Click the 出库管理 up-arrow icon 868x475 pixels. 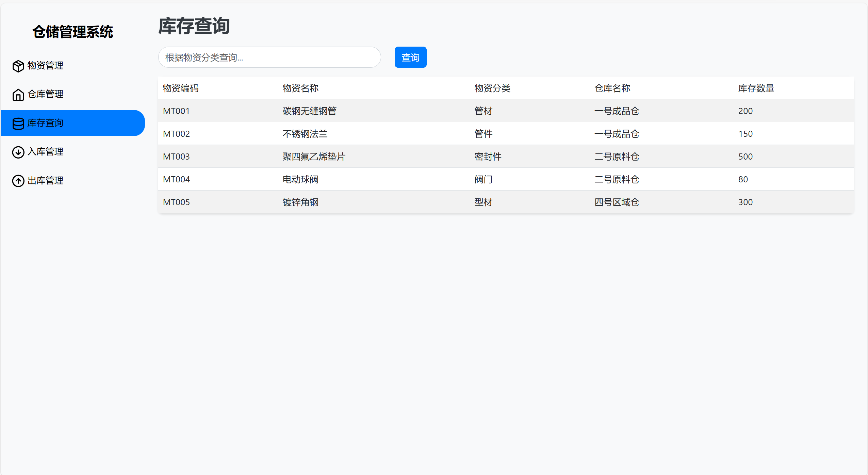click(18, 181)
